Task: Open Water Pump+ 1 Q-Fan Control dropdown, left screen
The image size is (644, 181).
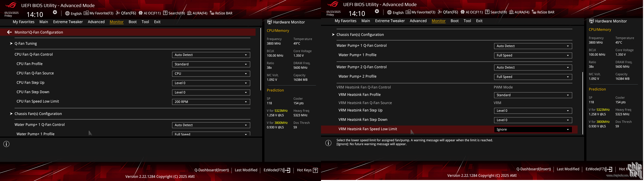Action: [x=211, y=125]
